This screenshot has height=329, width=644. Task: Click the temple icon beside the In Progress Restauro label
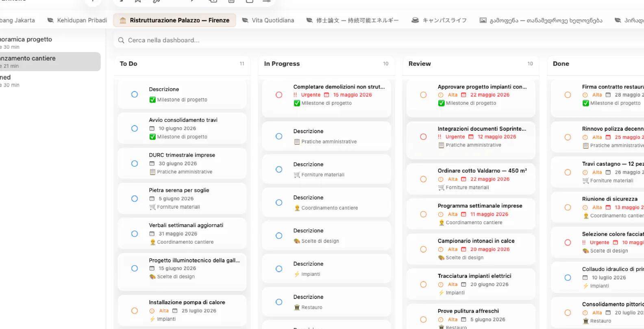pos(297,307)
